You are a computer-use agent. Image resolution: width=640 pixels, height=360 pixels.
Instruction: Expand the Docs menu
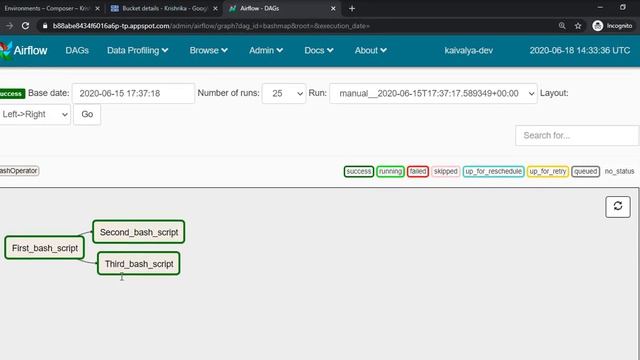pos(319,50)
